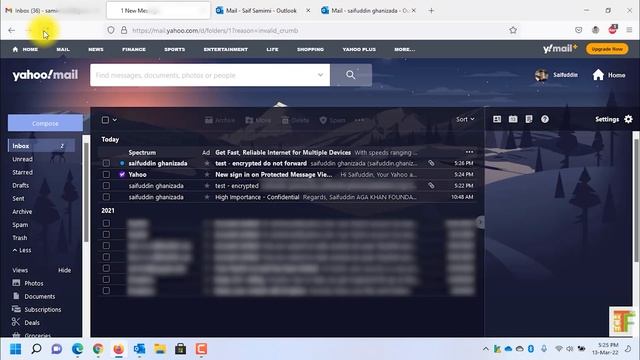Check the 5:22 PM test - encrypted email
Image resolution: width=640 pixels, height=360 pixels.
[106, 186]
